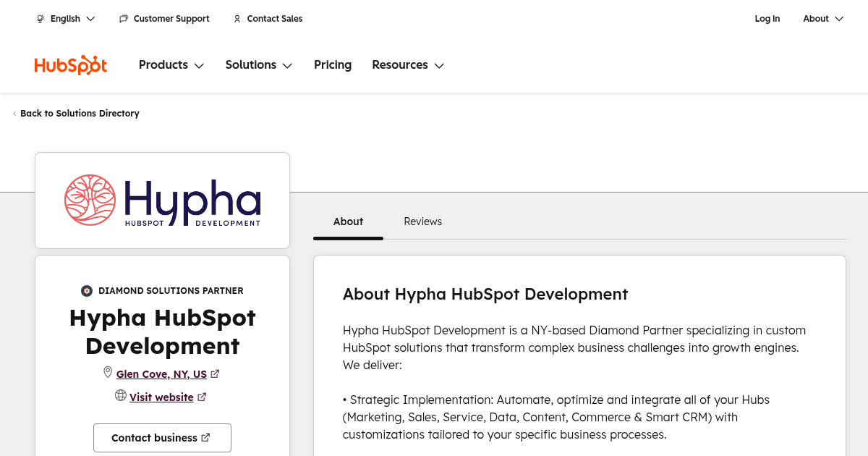Click the location pin icon beside Glen Cove

[x=108, y=373]
